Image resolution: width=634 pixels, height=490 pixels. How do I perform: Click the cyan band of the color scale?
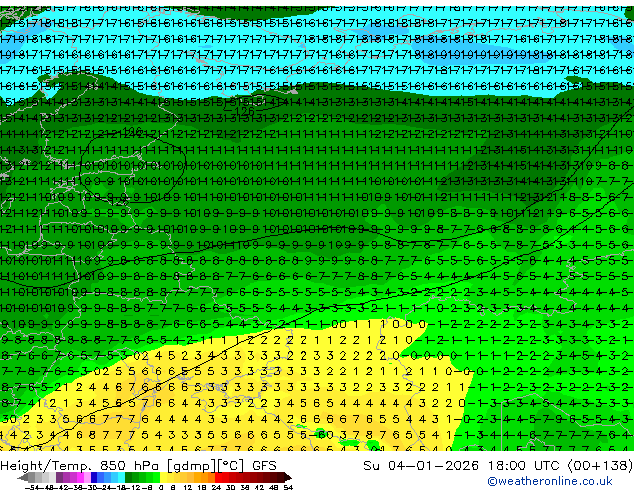click(121, 478)
